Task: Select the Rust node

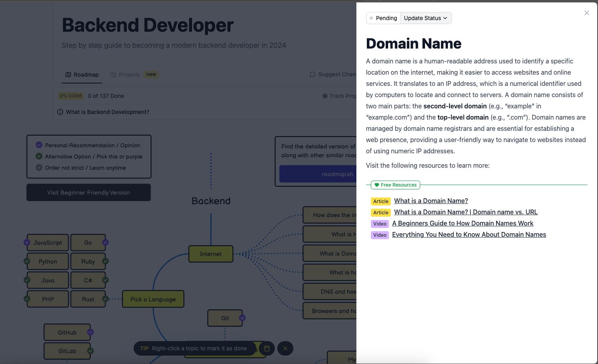Action: pos(88,299)
